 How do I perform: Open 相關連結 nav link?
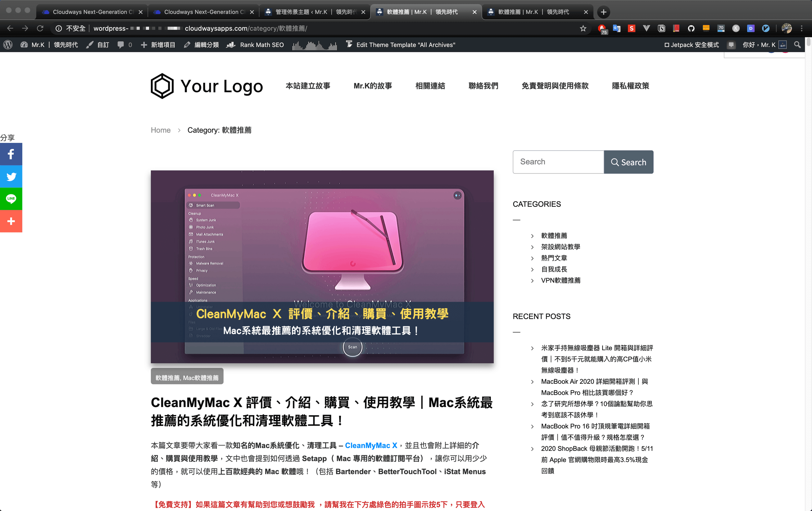pyautogui.click(x=430, y=86)
